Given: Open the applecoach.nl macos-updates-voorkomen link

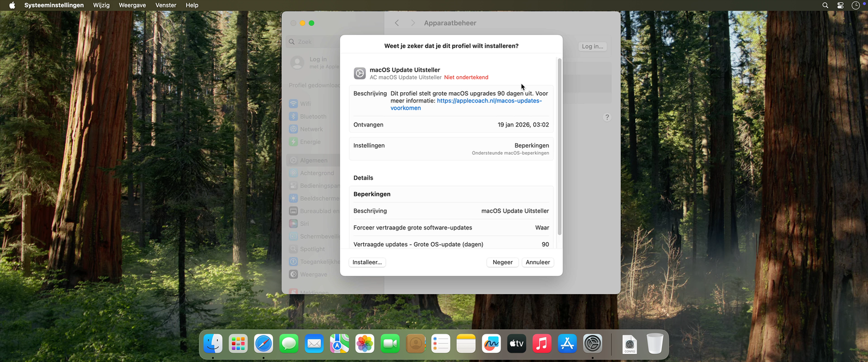Looking at the screenshot, I should click(x=467, y=104).
